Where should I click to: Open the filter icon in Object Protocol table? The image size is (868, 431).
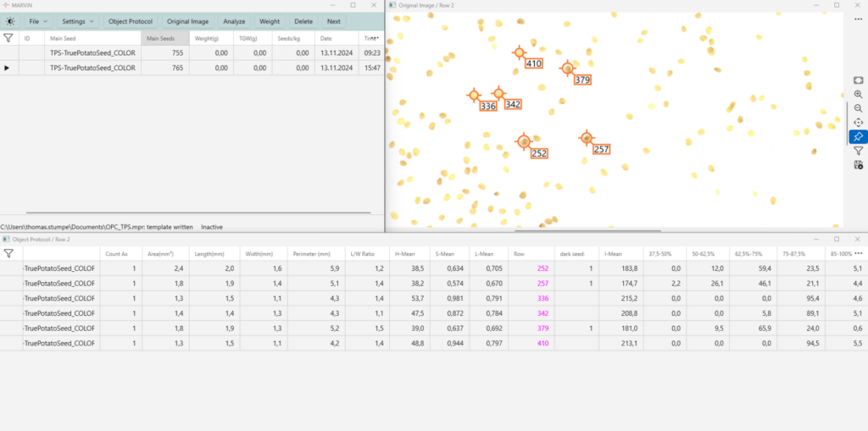coord(8,253)
